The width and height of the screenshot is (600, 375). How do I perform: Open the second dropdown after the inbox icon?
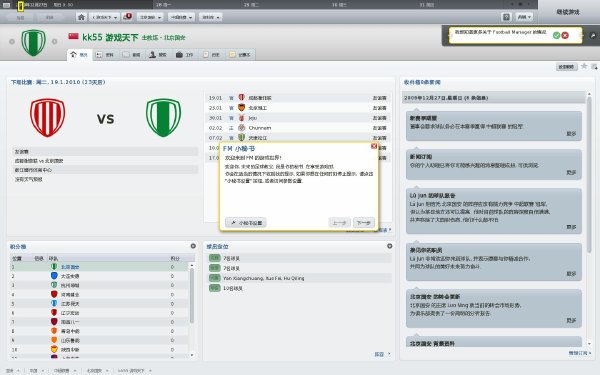point(149,17)
